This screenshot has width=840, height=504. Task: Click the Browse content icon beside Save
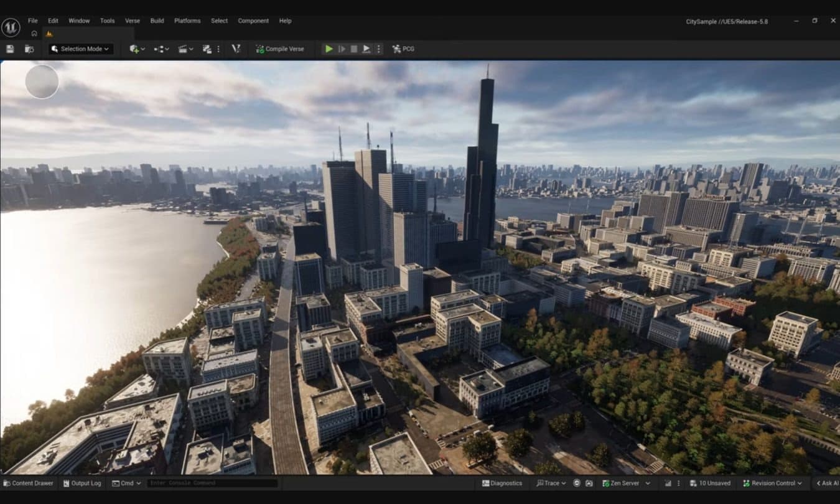coord(29,49)
